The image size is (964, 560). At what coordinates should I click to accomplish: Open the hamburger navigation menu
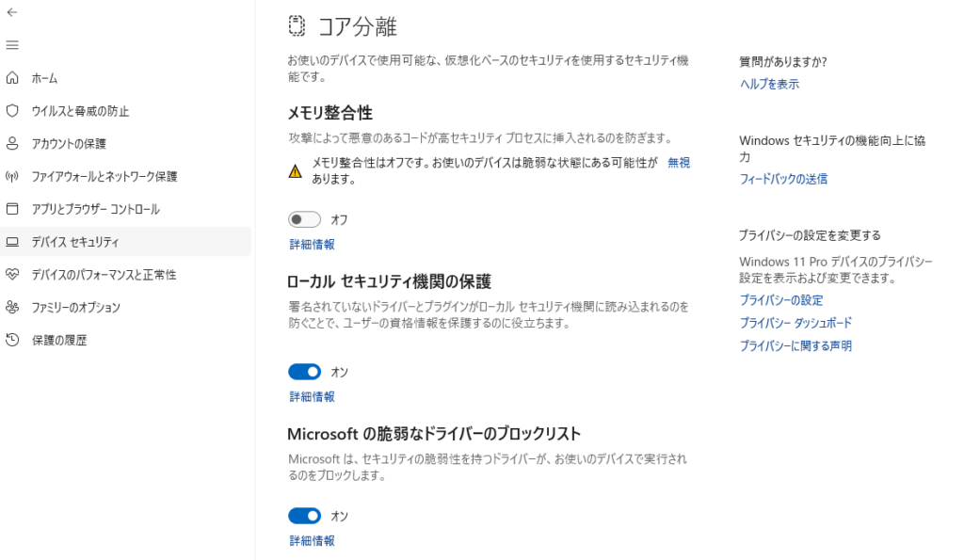click(x=12, y=45)
